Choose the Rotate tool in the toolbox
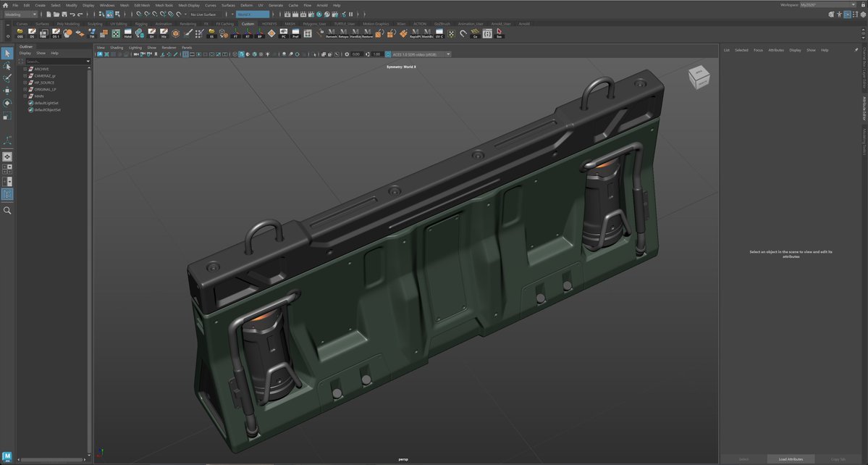The image size is (868, 465). (x=7, y=103)
